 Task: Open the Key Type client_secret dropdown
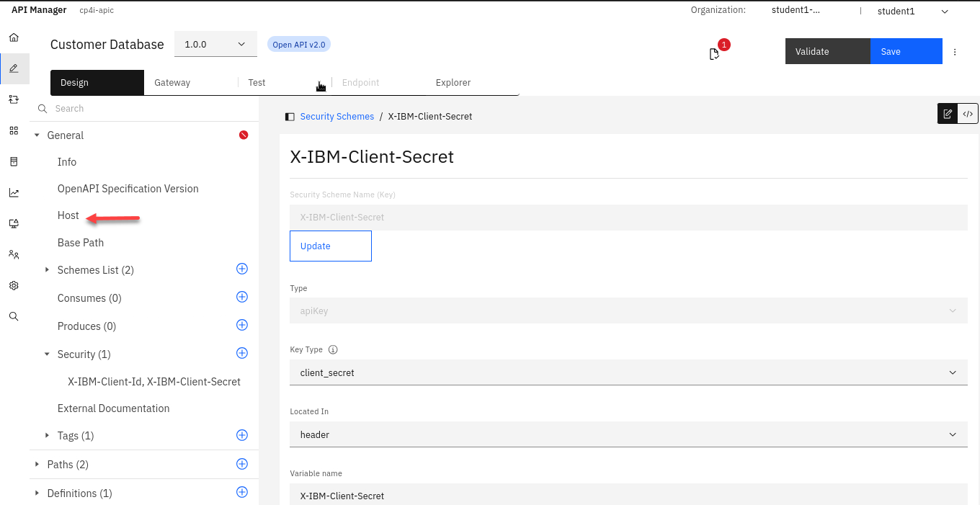[628, 372]
